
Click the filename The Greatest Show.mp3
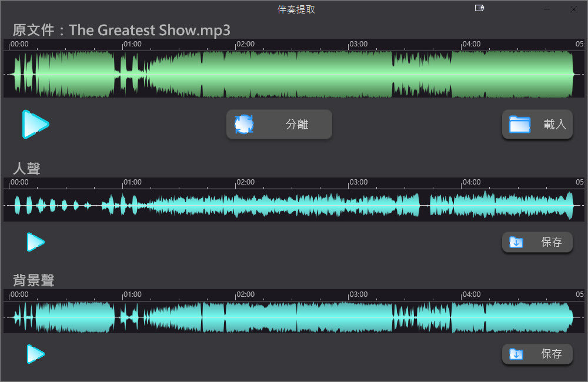[x=149, y=30]
